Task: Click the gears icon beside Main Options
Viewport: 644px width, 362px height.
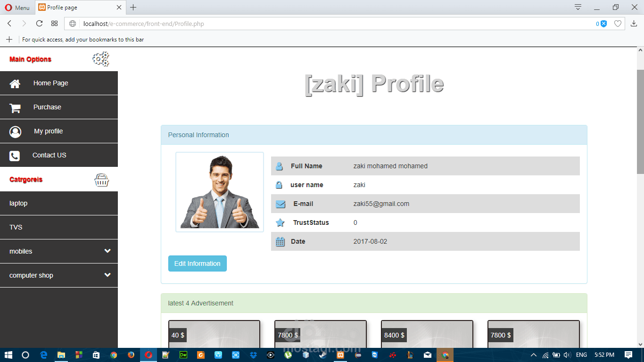Action: pos(101,59)
